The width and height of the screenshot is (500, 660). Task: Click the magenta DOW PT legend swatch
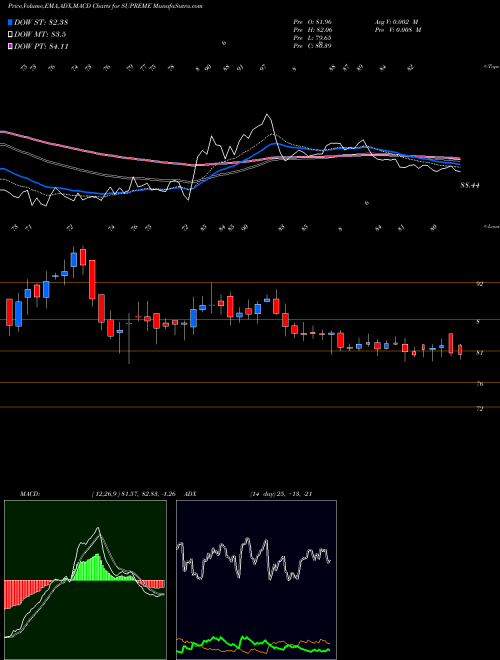tap(10, 46)
